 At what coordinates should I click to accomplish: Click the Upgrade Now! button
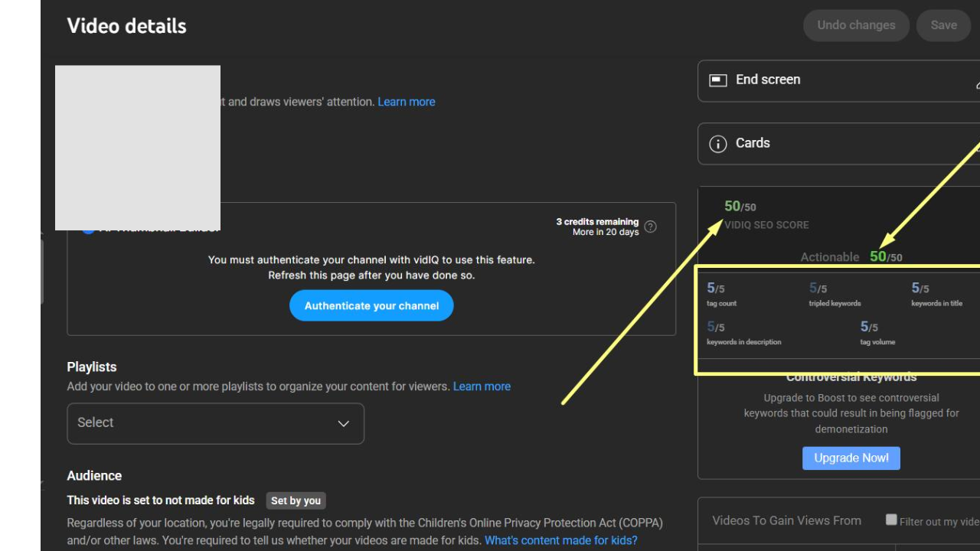click(x=851, y=458)
